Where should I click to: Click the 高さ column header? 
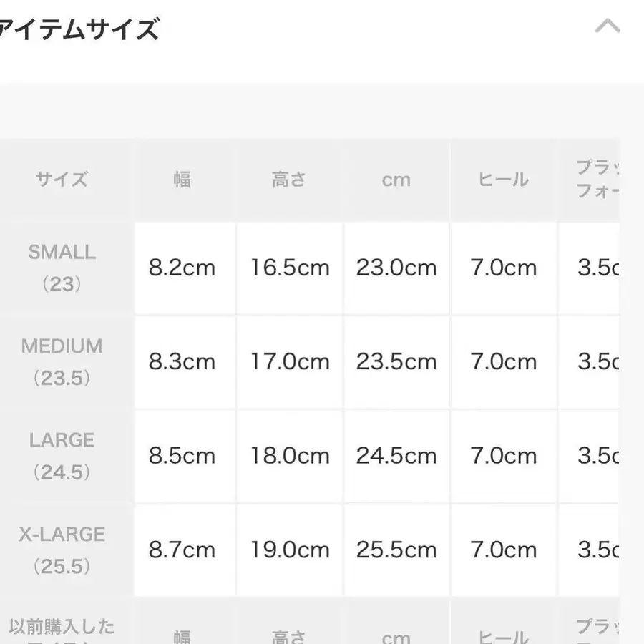289,180
